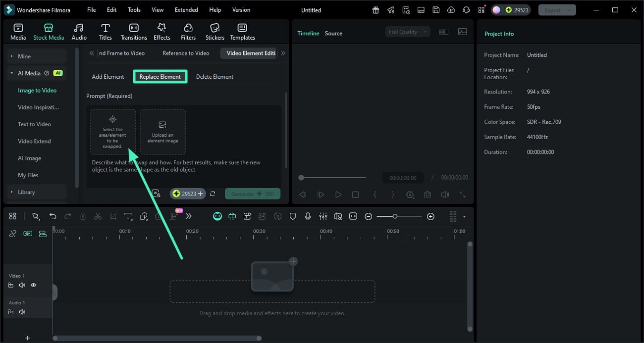The height and width of the screenshot is (343, 644).
Task: Select the crop tool in timeline toolbar
Action: [x=113, y=216]
